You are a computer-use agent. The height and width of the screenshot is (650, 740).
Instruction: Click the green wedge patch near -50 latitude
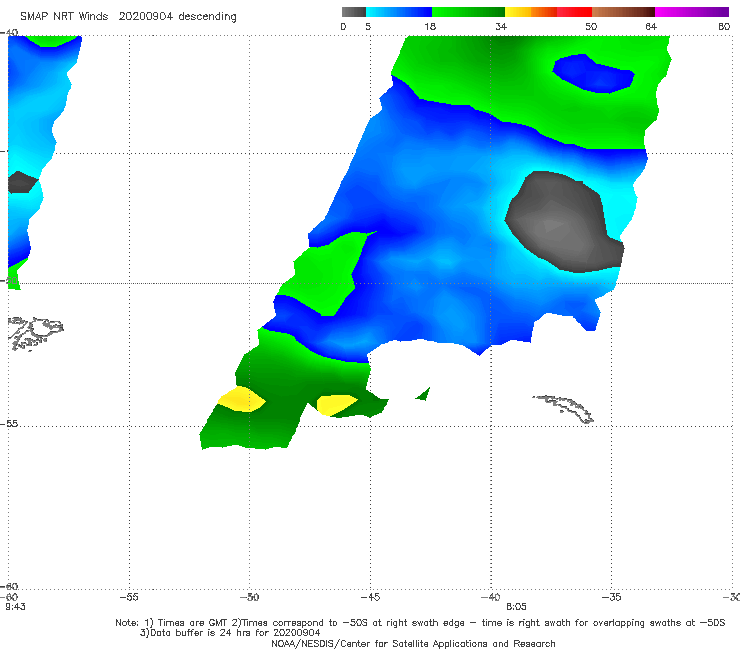point(326,275)
